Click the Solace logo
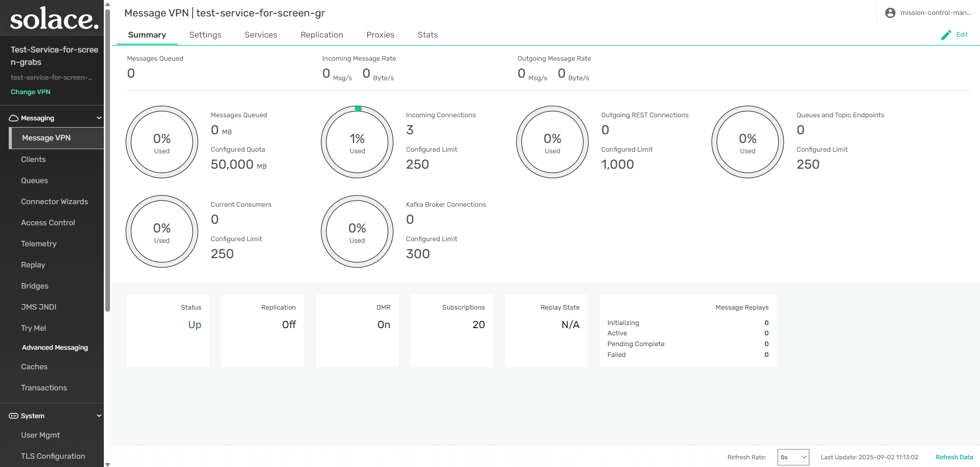Image resolution: width=980 pixels, height=467 pixels. coord(54,19)
